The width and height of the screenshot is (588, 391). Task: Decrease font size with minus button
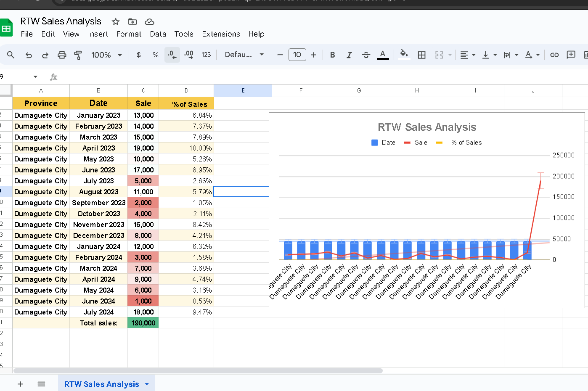coord(280,55)
